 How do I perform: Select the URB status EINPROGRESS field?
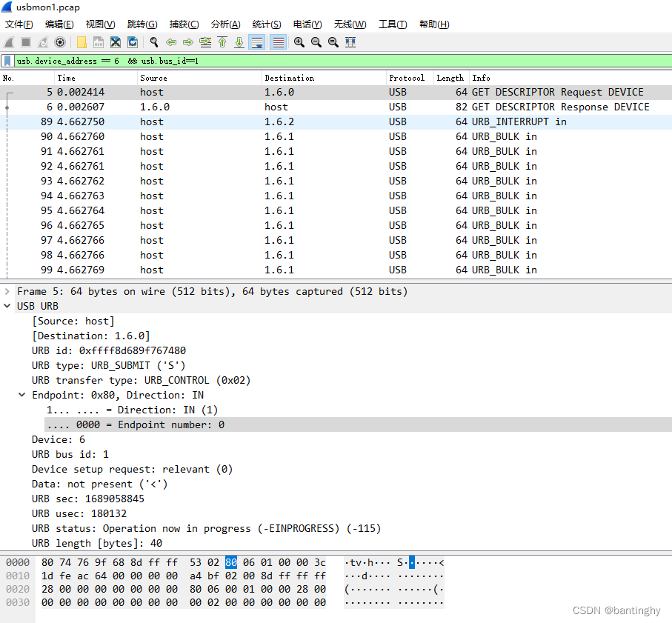tap(206, 529)
